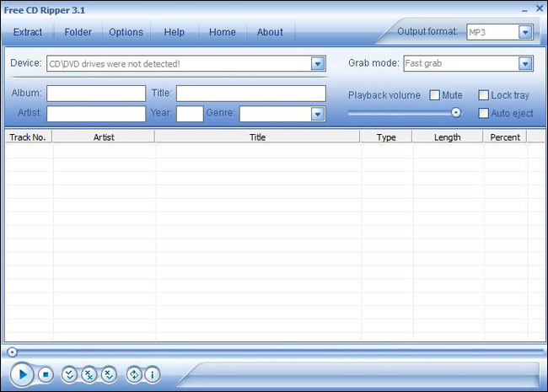
Task: Toggle the Auto eject checkbox
Action: (x=484, y=113)
